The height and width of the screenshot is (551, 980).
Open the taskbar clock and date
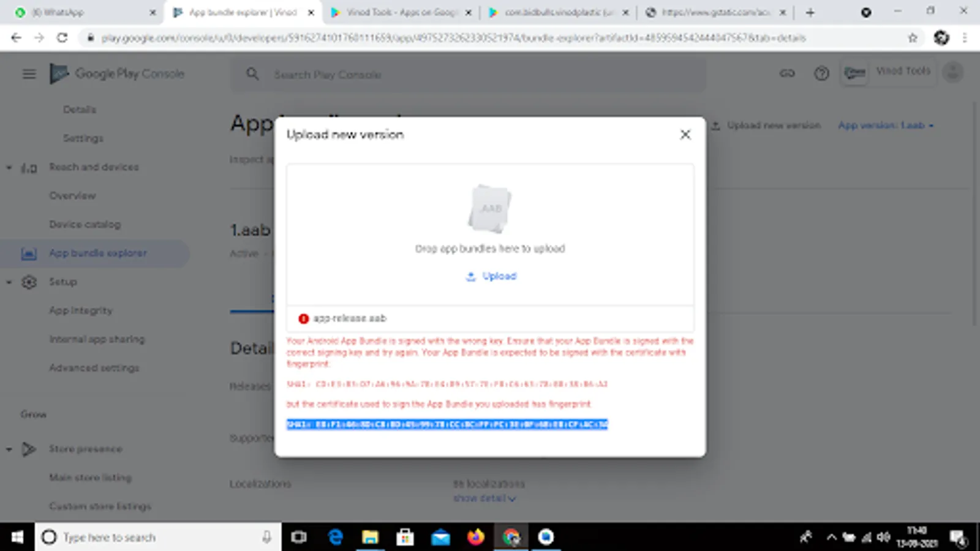tap(917, 537)
